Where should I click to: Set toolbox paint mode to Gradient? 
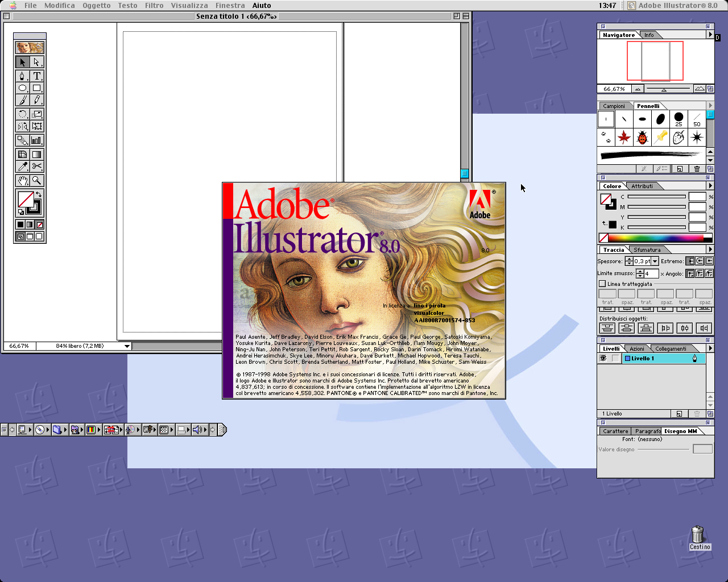(x=30, y=225)
